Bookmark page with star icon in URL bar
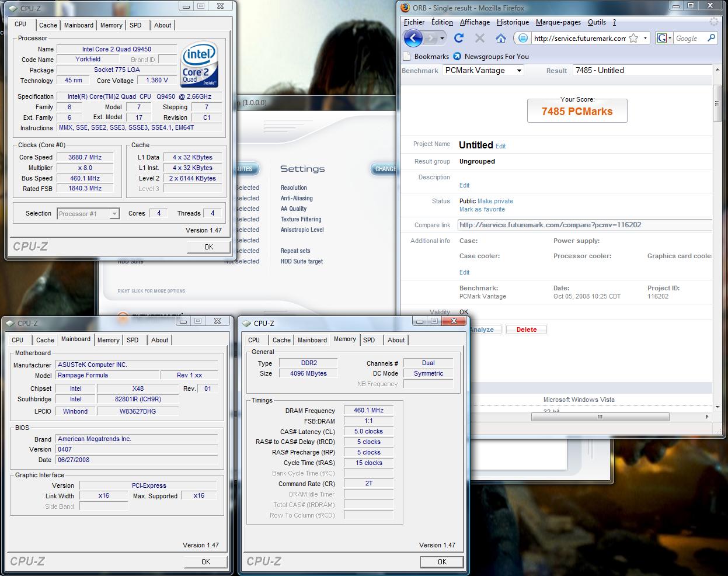This screenshot has width=728, height=576. click(633, 38)
